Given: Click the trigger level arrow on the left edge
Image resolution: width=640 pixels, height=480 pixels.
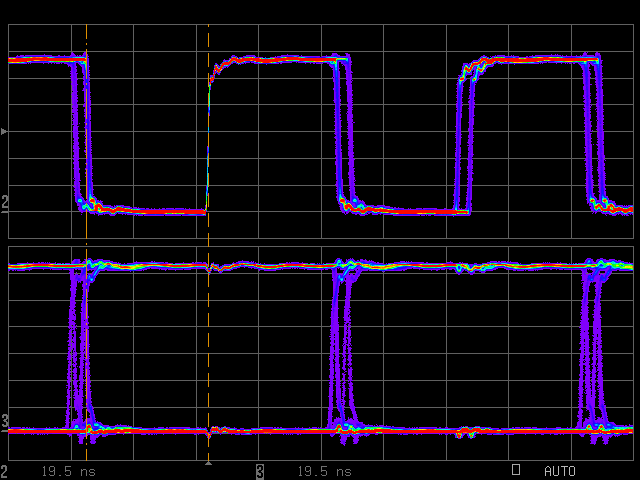Looking at the screenshot, I should pos(4,131).
